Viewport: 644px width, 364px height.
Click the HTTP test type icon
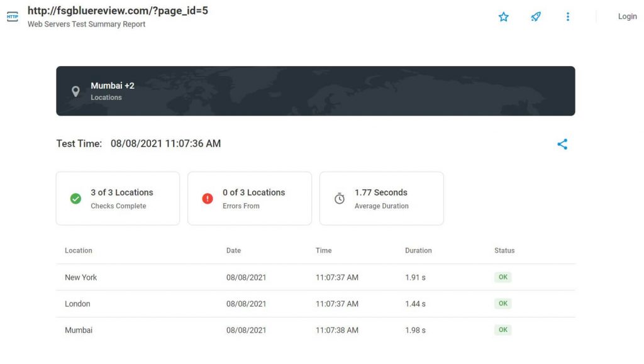(x=13, y=16)
